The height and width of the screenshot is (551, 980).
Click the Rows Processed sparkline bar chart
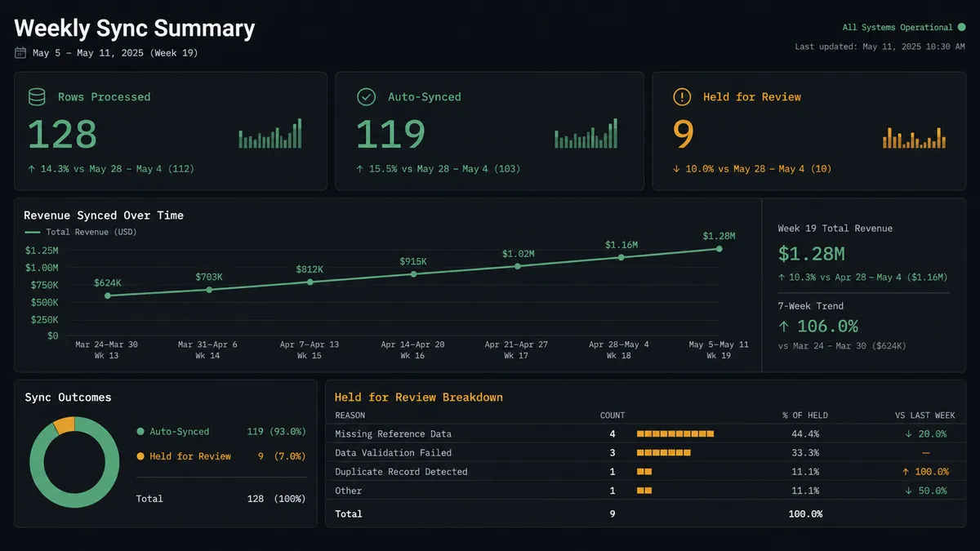[x=270, y=133]
